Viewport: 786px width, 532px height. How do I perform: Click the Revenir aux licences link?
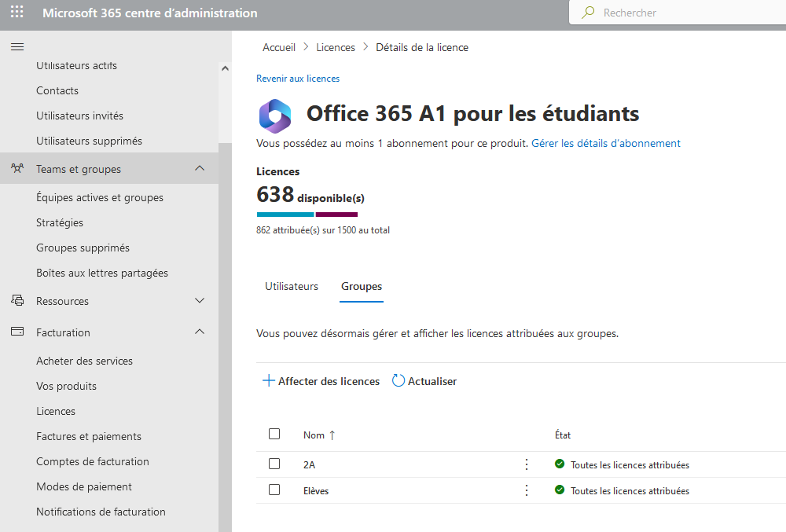point(298,79)
